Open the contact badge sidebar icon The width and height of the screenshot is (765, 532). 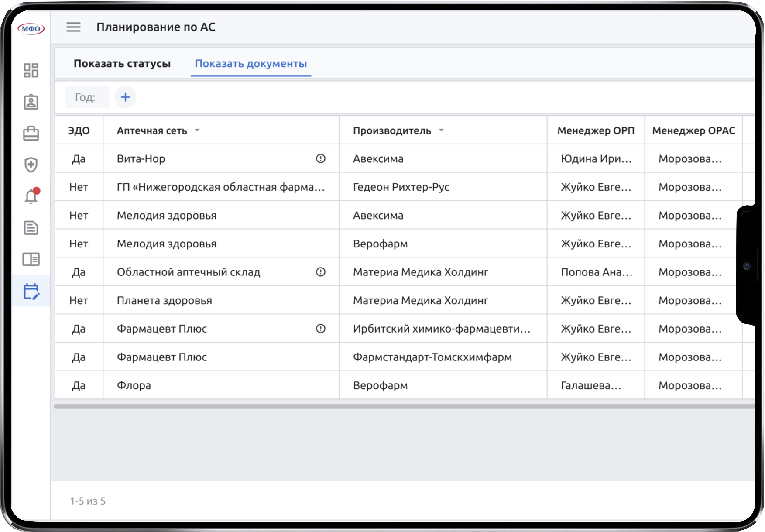[x=31, y=102]
